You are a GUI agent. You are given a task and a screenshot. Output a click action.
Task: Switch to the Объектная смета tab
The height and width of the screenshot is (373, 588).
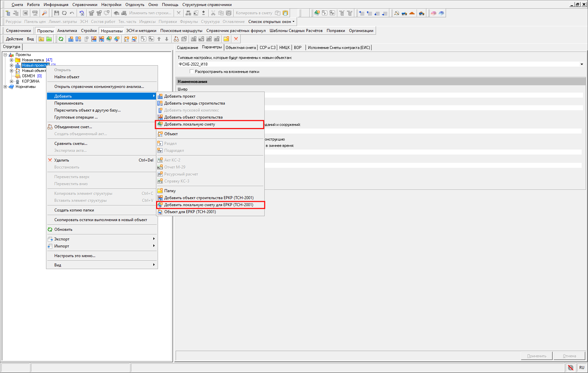(240, 48)
